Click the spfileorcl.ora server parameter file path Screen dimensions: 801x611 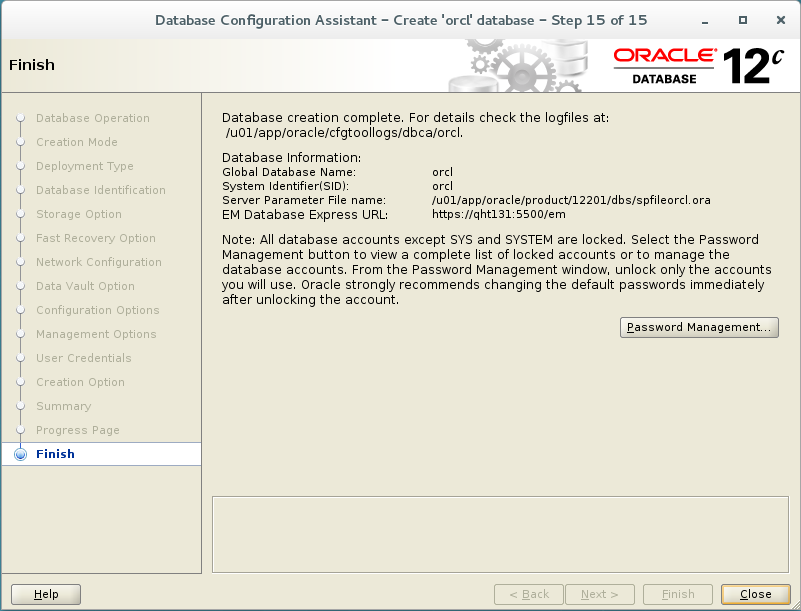tap(571, 200)
